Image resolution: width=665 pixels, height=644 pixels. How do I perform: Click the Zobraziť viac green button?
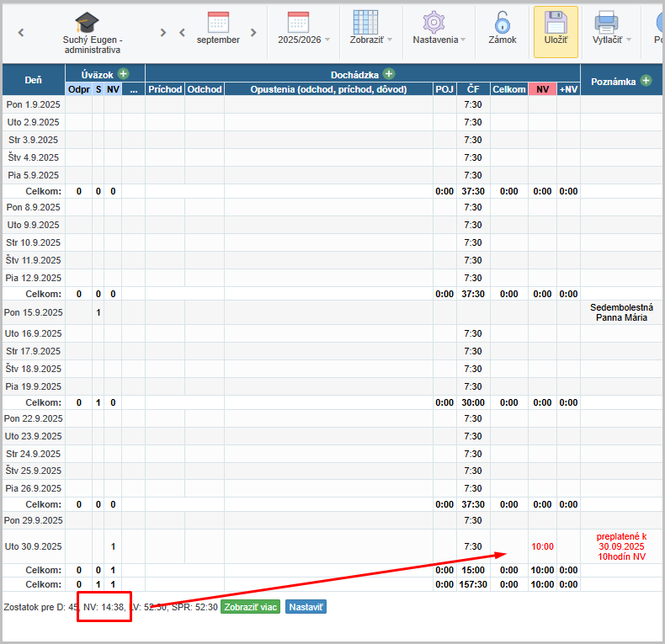coord(250,607)
